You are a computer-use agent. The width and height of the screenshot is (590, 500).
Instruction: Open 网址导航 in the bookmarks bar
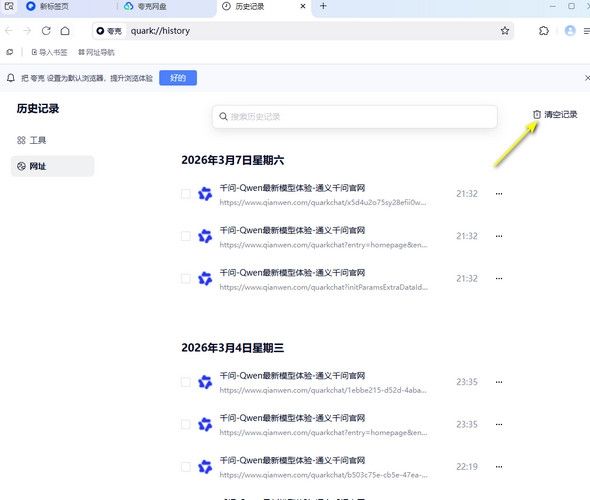coord(96,52)
